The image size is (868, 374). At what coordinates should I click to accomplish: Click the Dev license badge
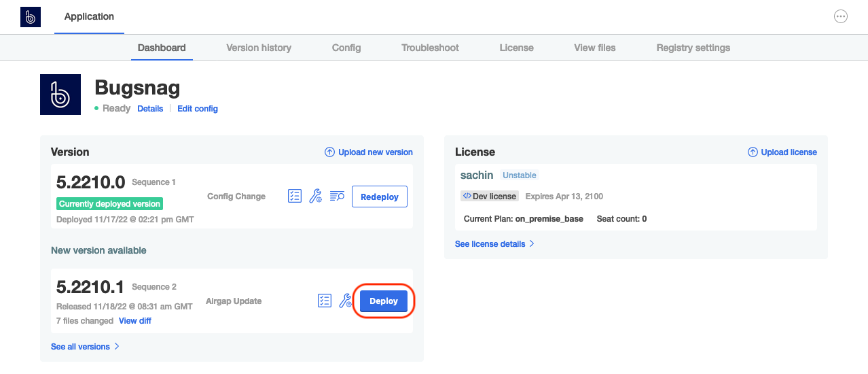pos(490,196)
